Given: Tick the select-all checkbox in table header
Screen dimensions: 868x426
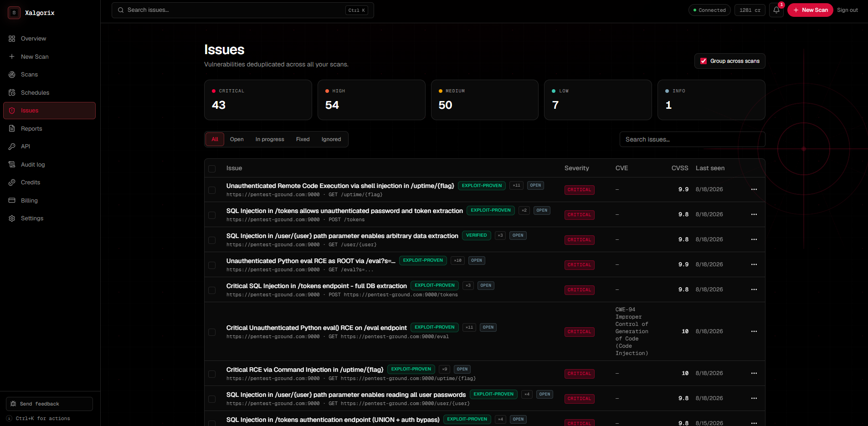Looking at the screenshot, I should tap(212, 169).
